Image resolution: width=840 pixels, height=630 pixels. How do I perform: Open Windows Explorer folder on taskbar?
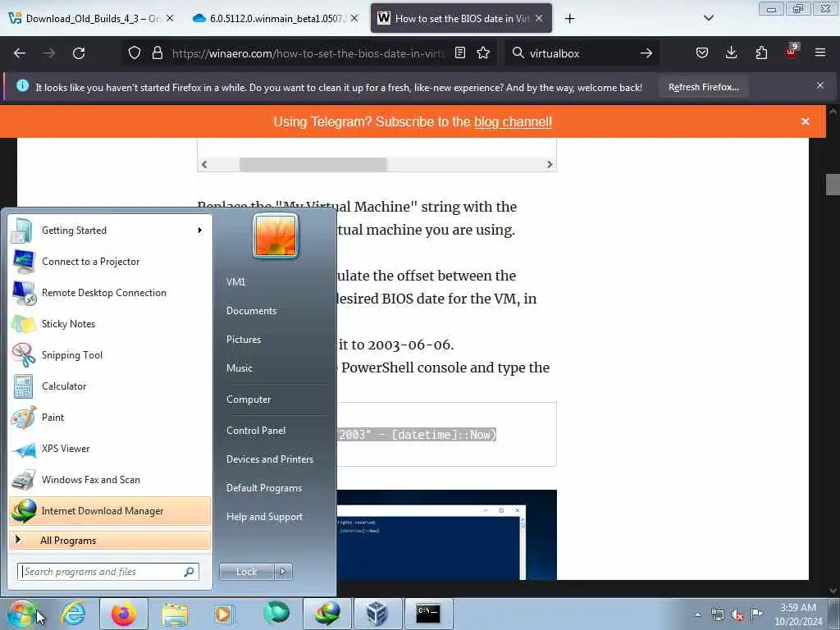click(x=175, y=614)
